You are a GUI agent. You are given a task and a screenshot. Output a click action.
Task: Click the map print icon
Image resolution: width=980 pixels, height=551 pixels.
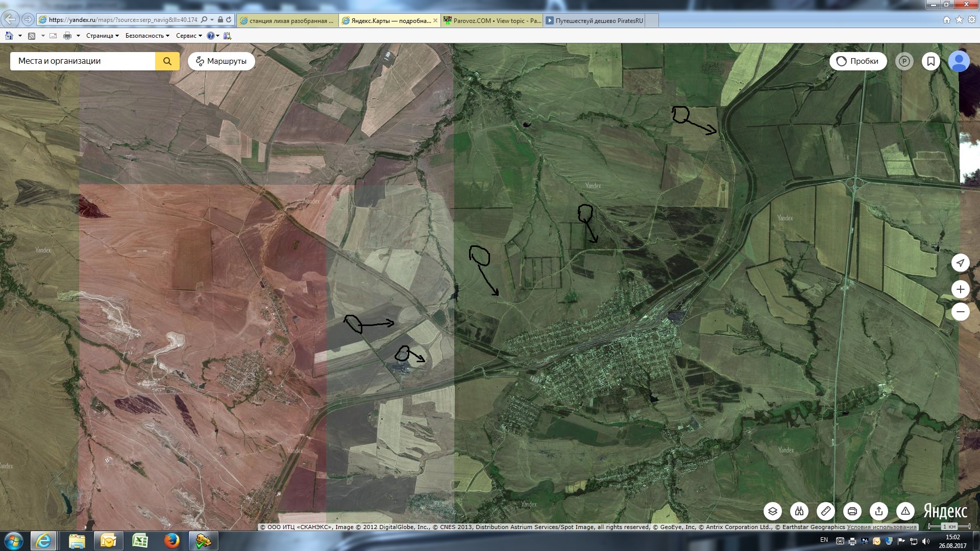(x=852, y=511)
